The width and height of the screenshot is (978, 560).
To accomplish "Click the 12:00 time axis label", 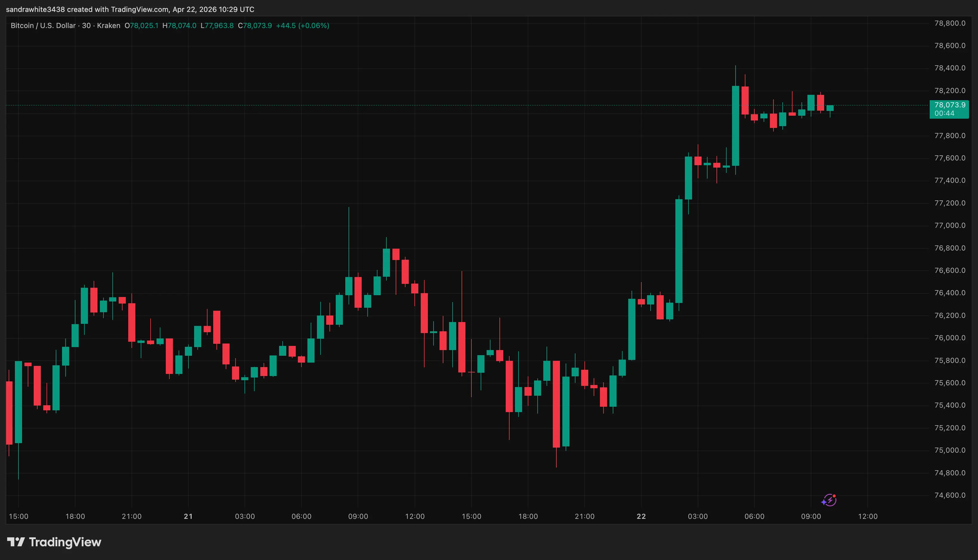I will coord(868,516).
